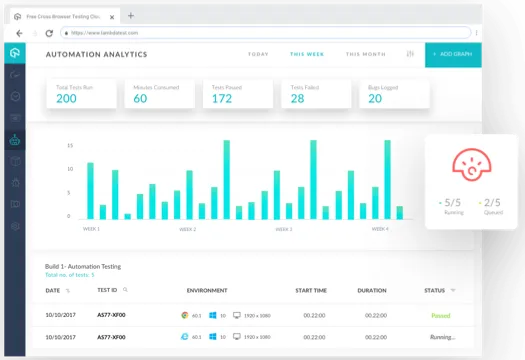The image size is (525, 360).
Task: Click the red gauge icon in the floating card
Action: pyautogui.click(x=471, y=164)
